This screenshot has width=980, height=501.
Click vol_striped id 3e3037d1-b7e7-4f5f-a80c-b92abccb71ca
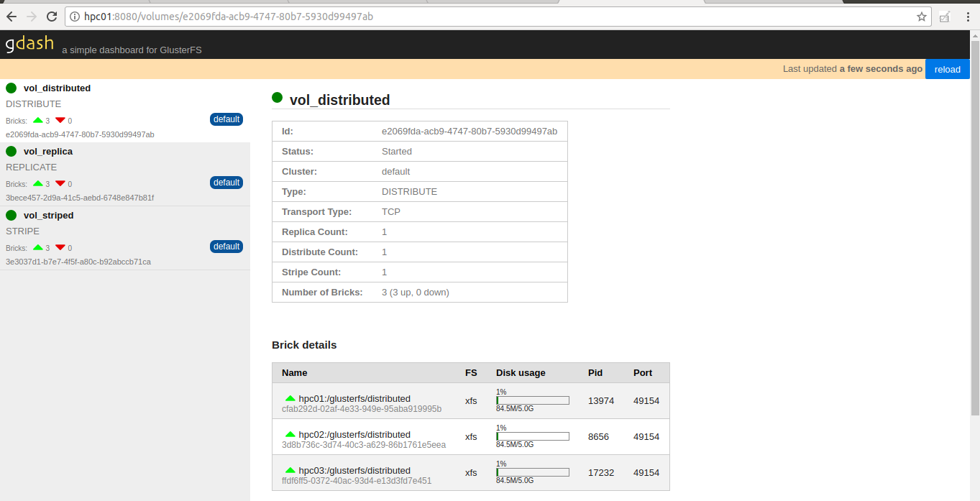coord(78,262)
